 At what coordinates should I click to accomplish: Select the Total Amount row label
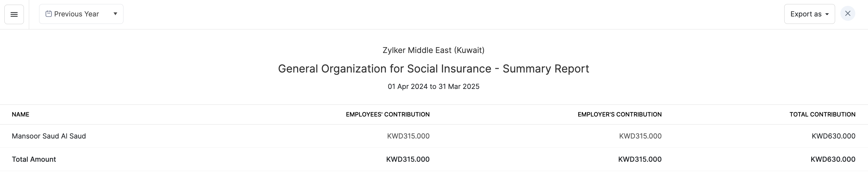coord(34,159)
